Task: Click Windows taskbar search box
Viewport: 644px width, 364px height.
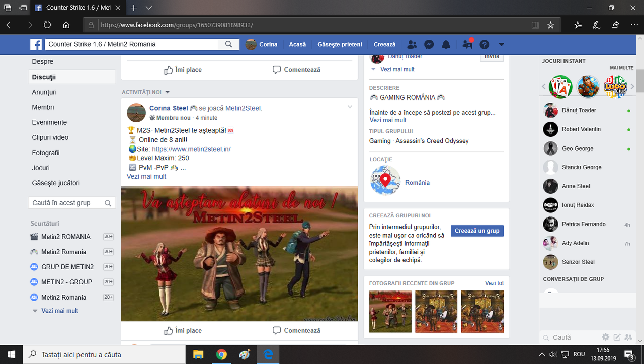Action: coord(104,354)
